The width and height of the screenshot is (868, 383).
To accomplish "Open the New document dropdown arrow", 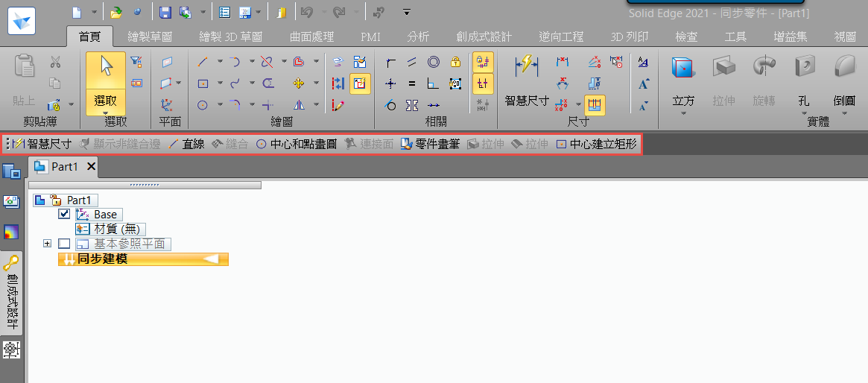I will [x=94, y=12].
